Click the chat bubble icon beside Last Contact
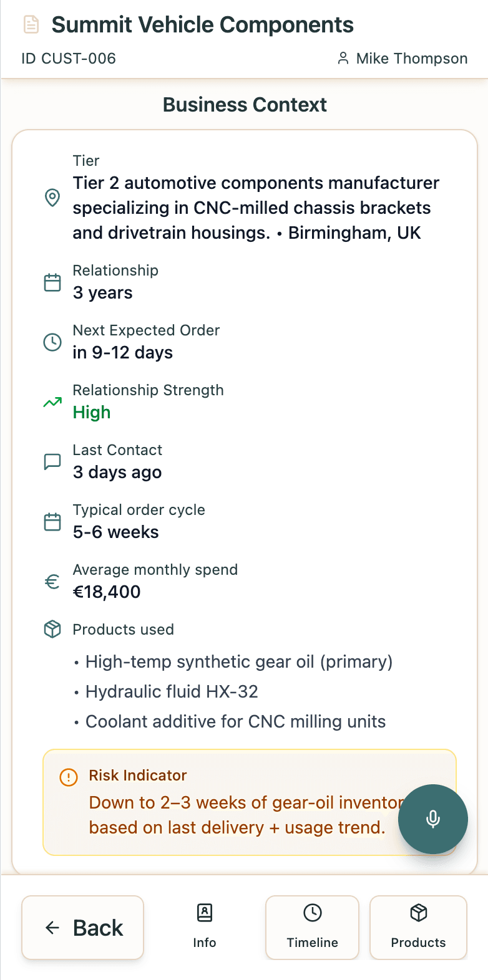488x980 pixels. (x=52, y=460)
